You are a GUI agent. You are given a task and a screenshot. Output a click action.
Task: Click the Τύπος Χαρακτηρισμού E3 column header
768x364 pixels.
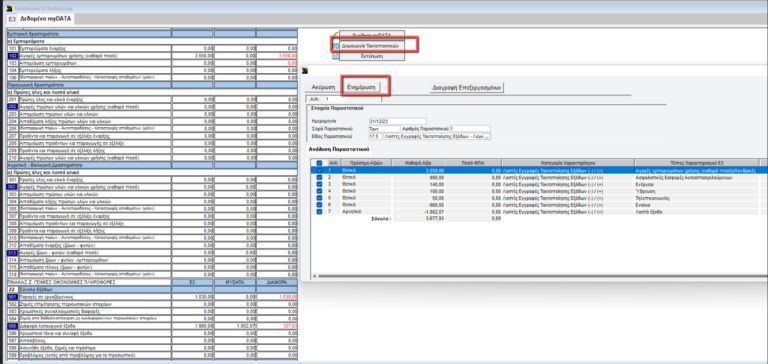click(697, 163)
